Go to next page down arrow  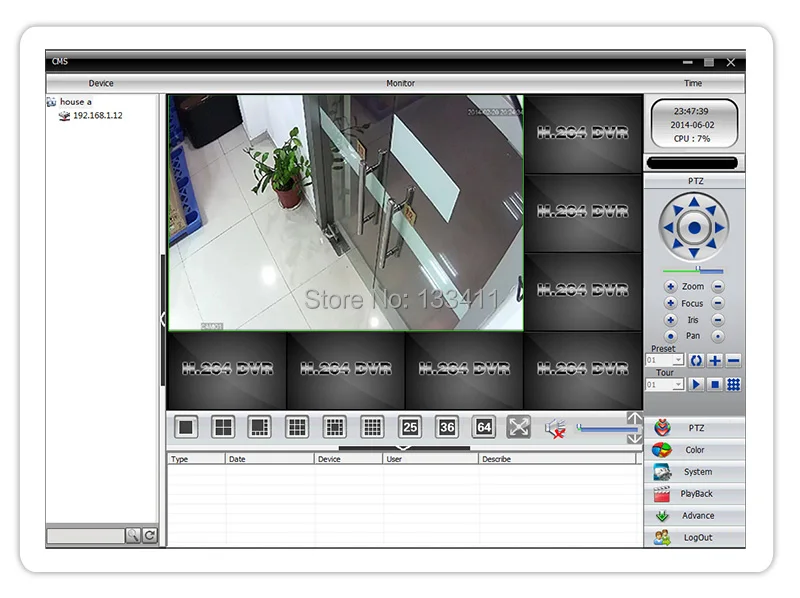[634, 438]
